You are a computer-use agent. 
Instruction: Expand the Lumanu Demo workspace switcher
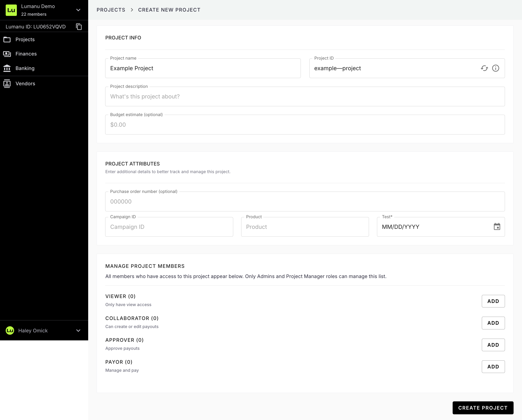pyautogui.click(x=78, y=10)
